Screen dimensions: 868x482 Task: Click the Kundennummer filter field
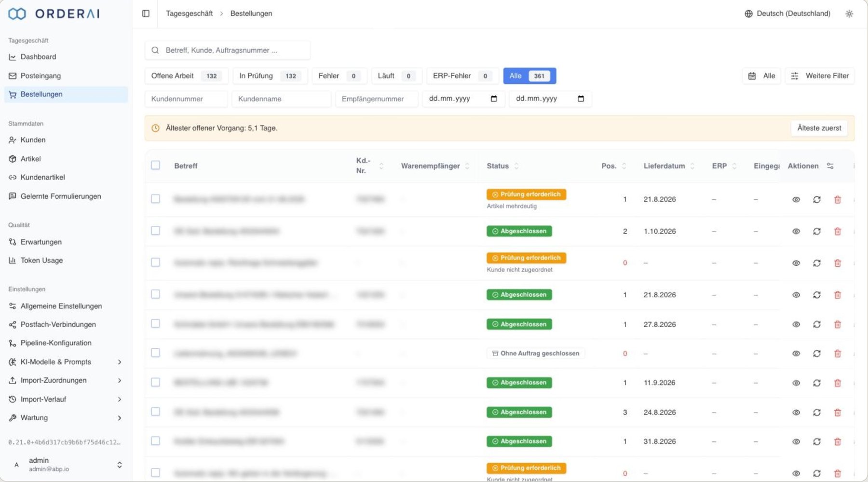coord(186,99)
